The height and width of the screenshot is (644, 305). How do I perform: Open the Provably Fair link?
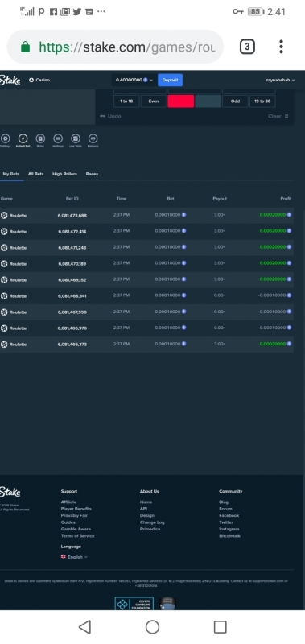(74, 515)
